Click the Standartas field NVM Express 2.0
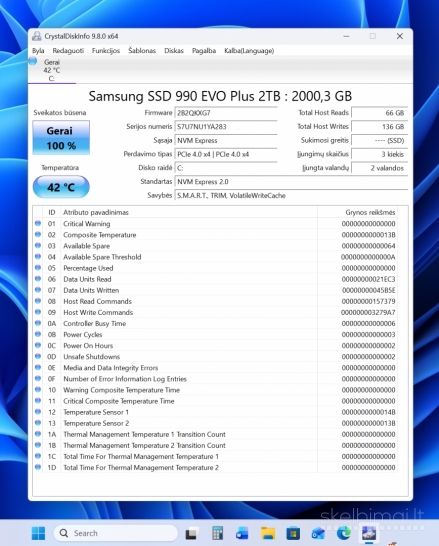The width and height of the screenshot is (439, 546). click(x=291, y=182)
